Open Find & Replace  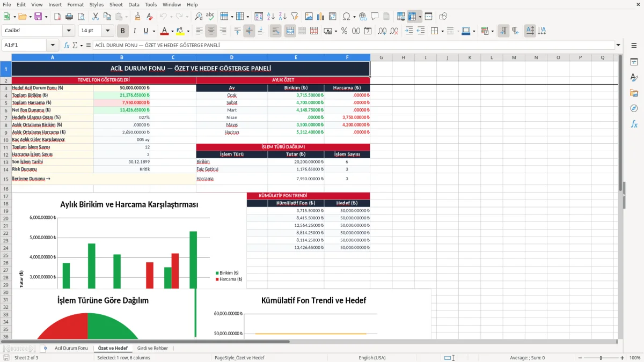(199, 17)
